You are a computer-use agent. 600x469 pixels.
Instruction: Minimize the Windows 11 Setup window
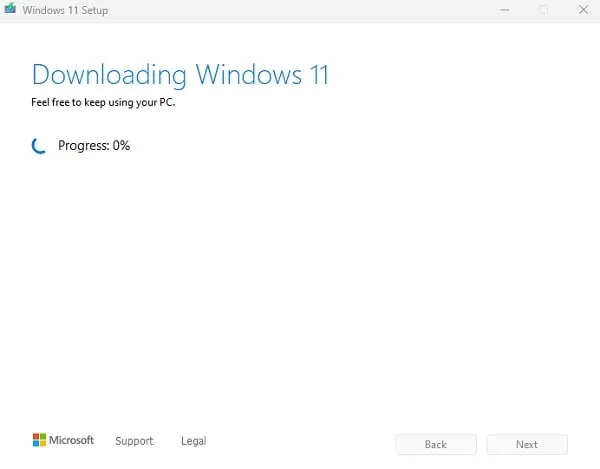pos(504,10)
